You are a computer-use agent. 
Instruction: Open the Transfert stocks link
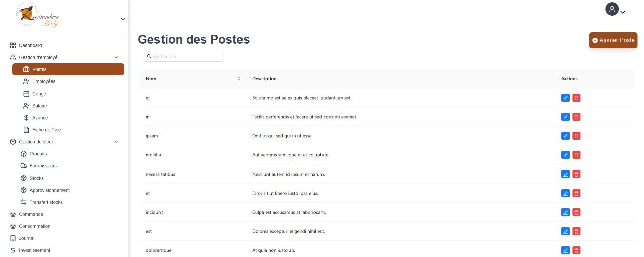46,202
